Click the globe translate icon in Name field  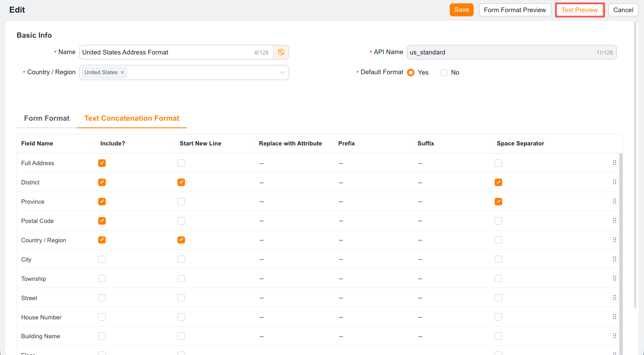click(x=281, y=52)
